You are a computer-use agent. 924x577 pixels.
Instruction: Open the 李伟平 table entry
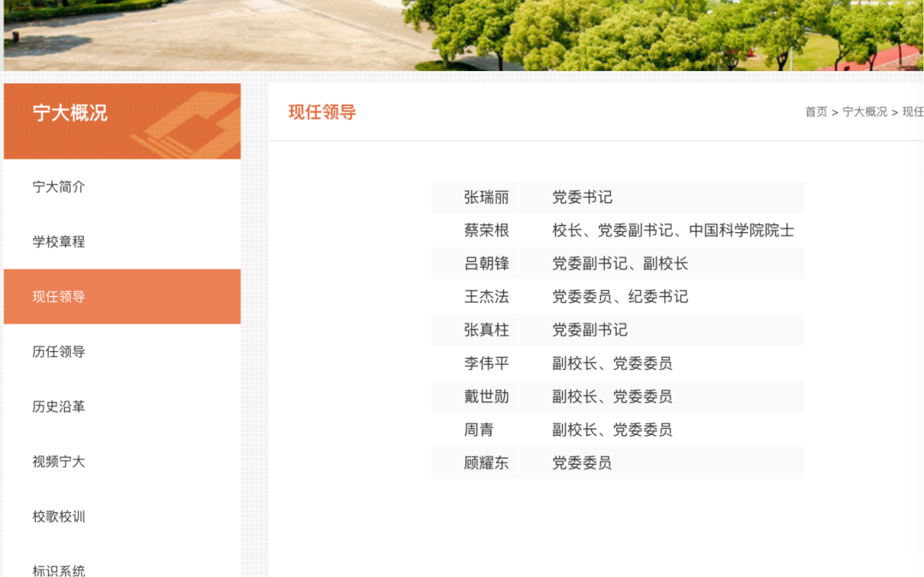pos(486,363)
